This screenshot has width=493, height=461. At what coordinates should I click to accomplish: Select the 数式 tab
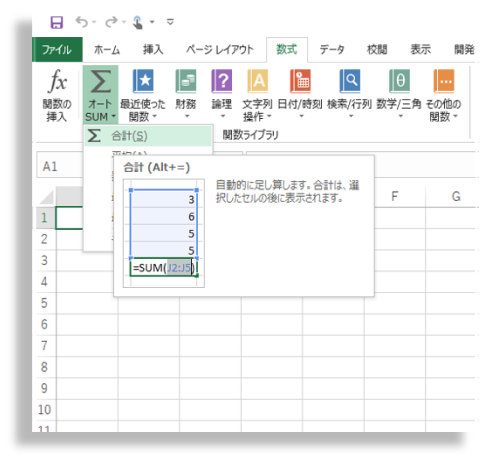287,50
